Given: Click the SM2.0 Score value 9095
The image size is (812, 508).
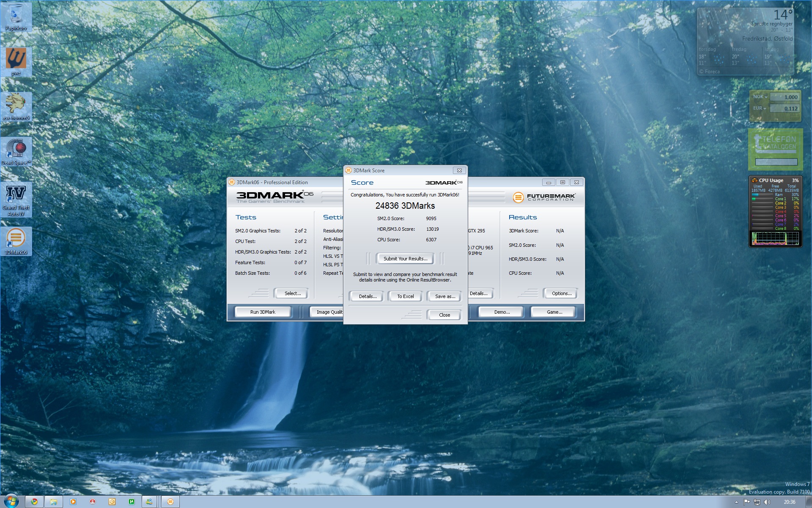Looking at the screenshot, I should (x=431, y=219).
